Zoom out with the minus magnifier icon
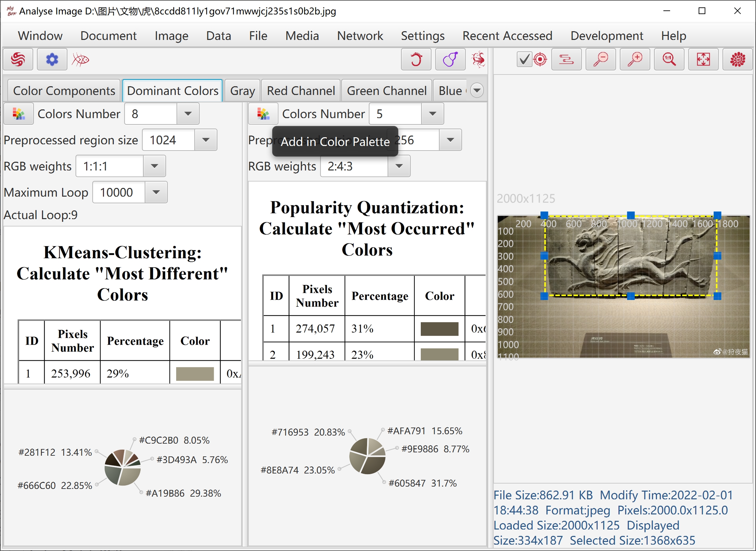 [x=601, y=60]
